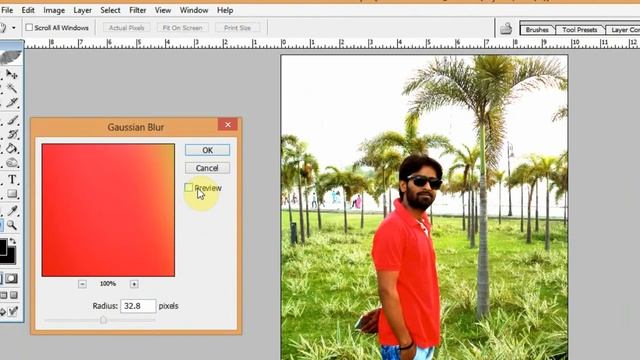This screenshot has width=640, height=360.
Task: Zoom in the Gaussian Blur preview
Action: tap(134, 284)
